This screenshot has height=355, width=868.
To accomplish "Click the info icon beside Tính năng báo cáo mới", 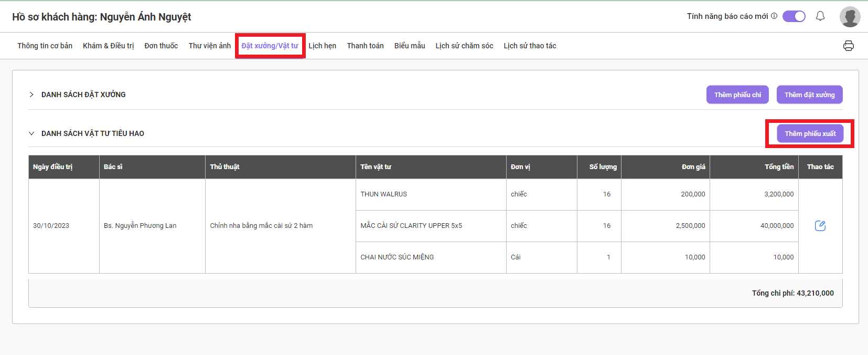I will (774, 16).
